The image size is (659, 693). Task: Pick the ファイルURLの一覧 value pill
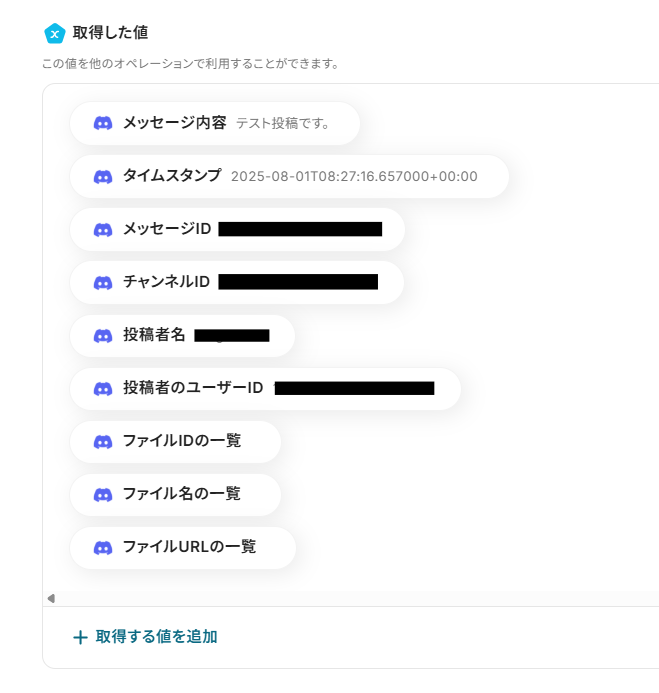(x=183, y=547)
